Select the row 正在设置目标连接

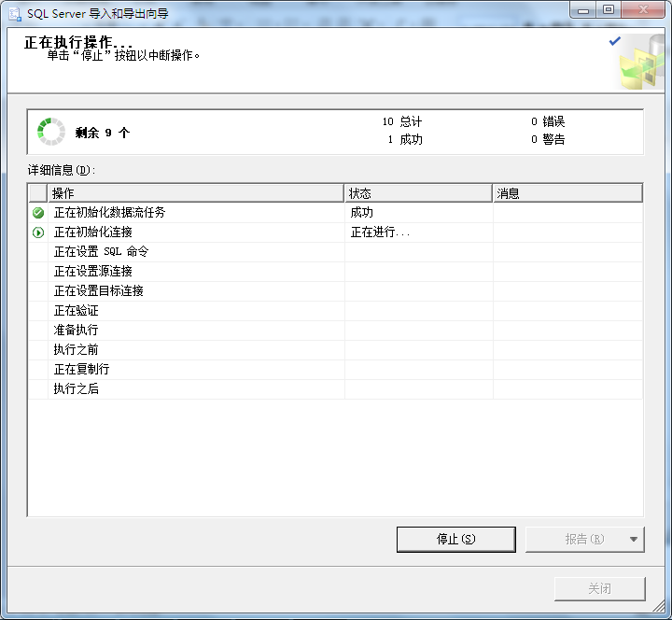(335, 291)
